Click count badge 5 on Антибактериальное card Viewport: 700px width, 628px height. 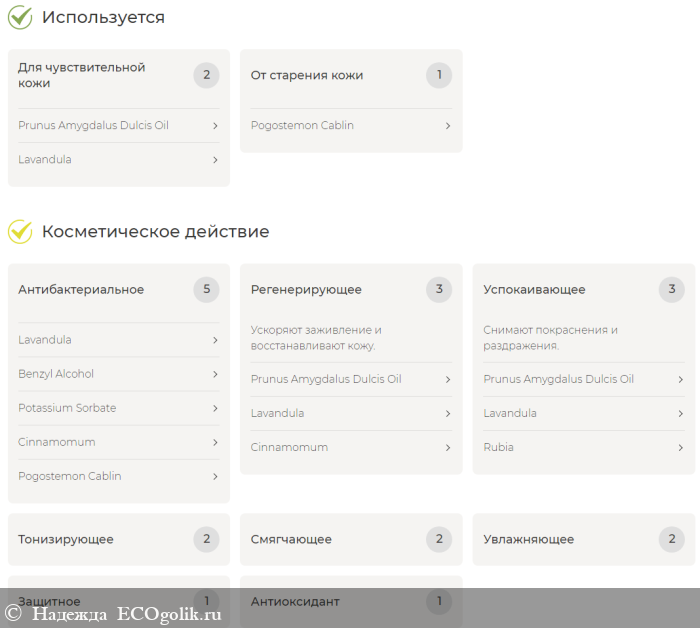tap(206, 290)
